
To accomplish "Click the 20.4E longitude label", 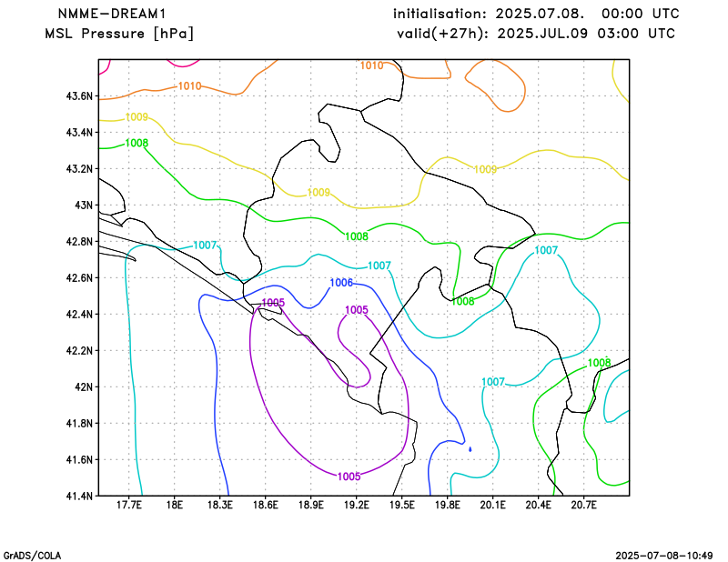I will point(539,505).
